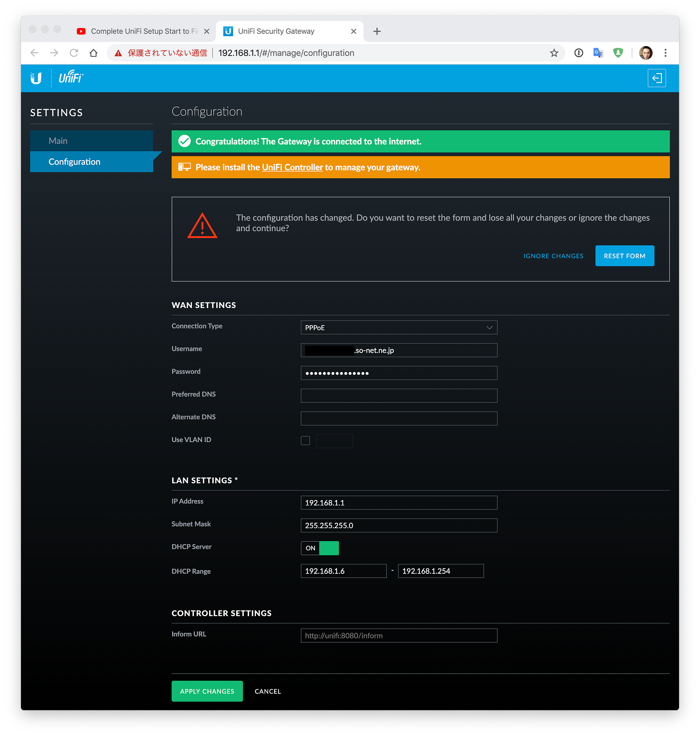
Task: Edit the LAN IP Address field
Action: point(399,503)
